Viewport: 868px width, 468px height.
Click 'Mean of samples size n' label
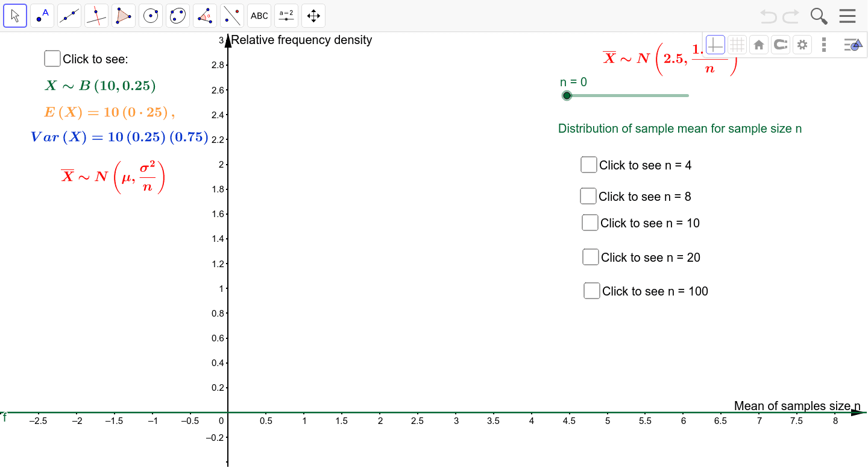tap(797, 406)
